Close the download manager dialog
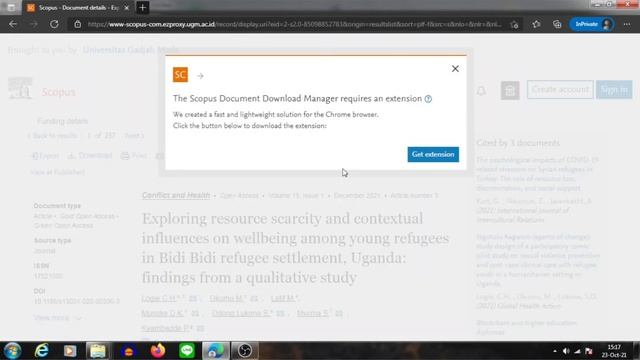Image resolution: width=640 pixels, height=360 pixels. click(x=455, y=69)
